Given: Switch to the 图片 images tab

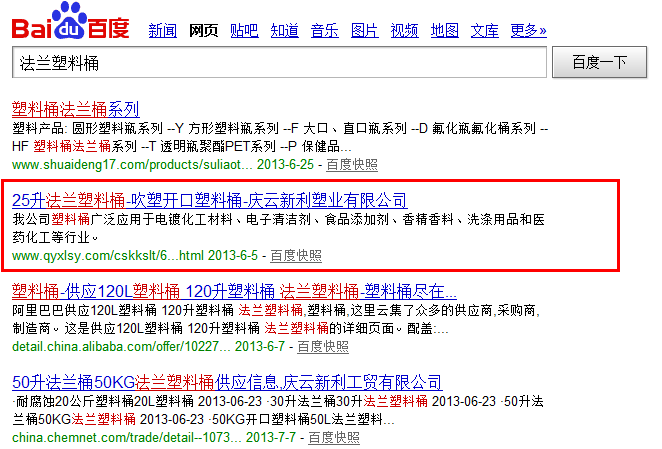Looking at the screenshot, I should coord(364,30).
